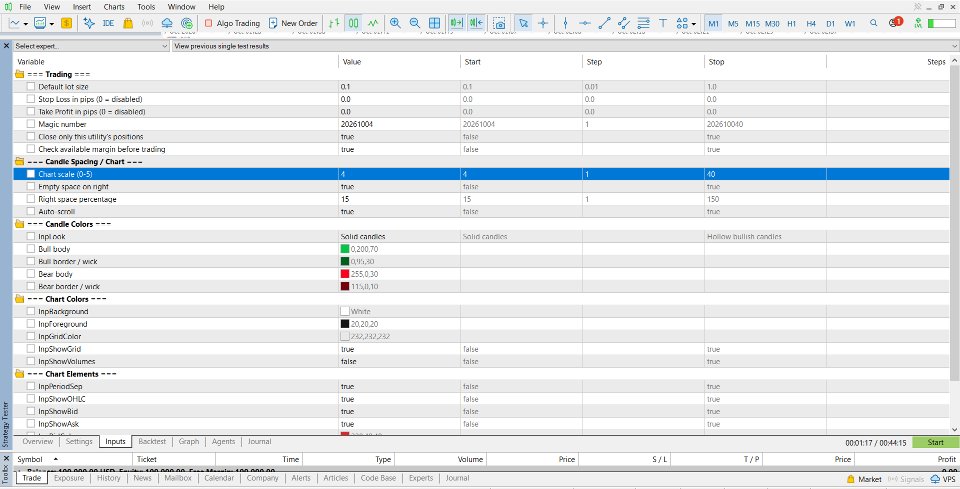Collapse the Chart Colors group
The height and width of the screenshot is (489, 960).
tap(20, 299)
